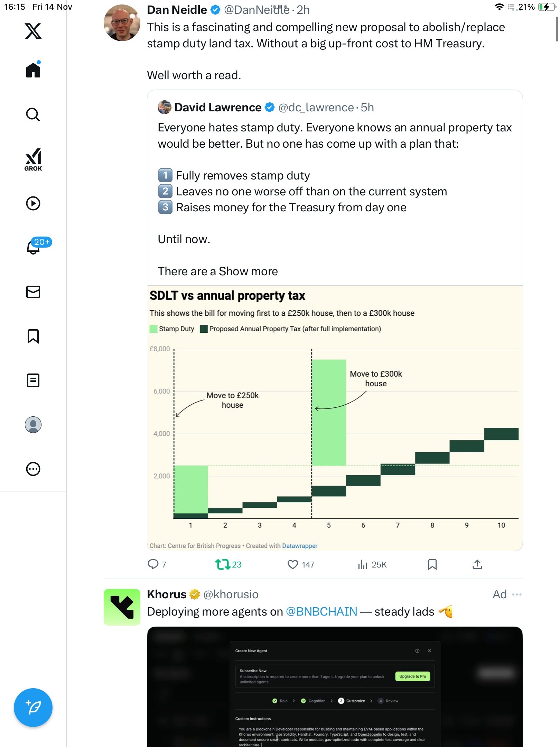560x747 pixels.
Task: Open Profile avatar in sidebar
Action: tap(33, 425)
